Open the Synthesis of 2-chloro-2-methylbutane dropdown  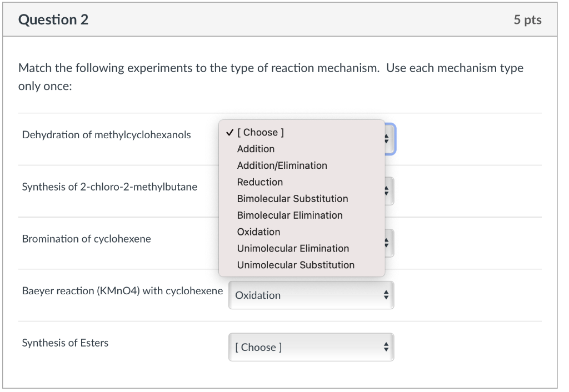click(x=388, y=191)
